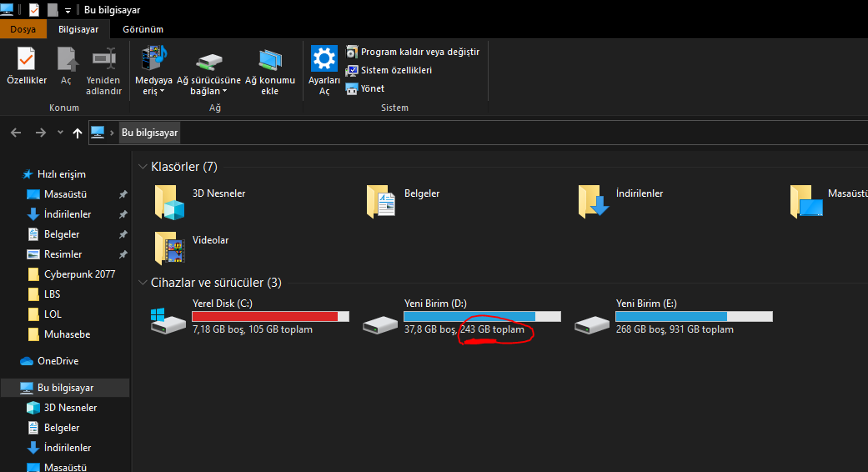Click the back navigation arrow
This screenshot has height=472, width=868.
pyautogui.click(x=16, y=133)
